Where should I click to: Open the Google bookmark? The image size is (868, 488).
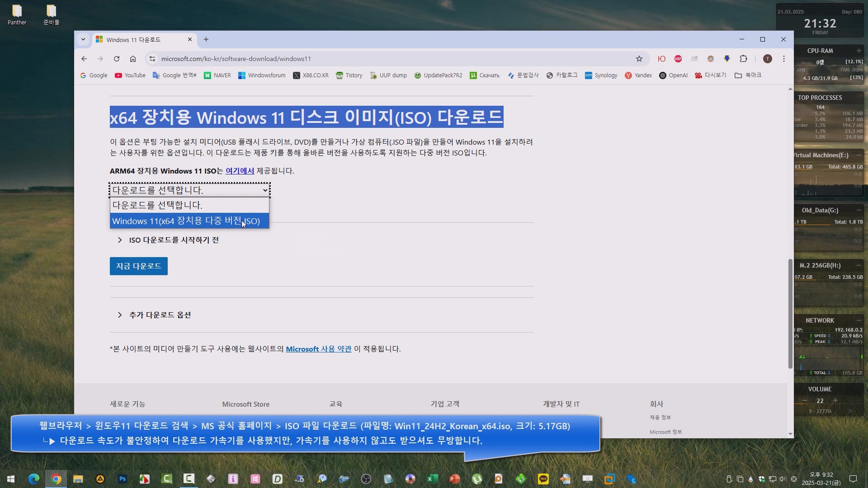(94, 75)
